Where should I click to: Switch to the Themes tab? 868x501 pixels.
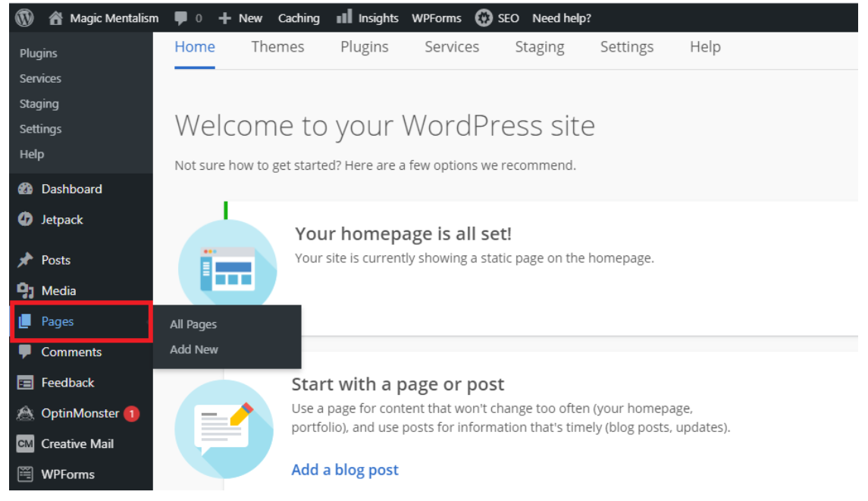tap(278, 47)
